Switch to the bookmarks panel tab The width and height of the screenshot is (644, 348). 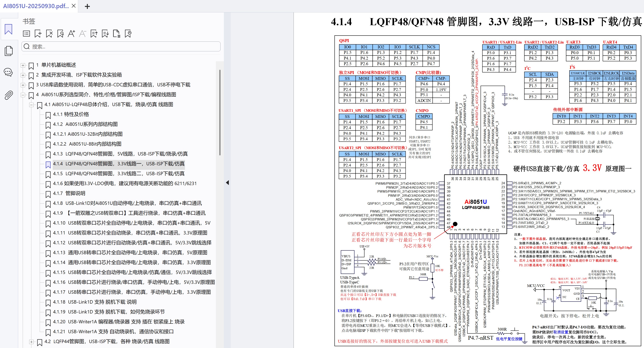tap(8, 29)
